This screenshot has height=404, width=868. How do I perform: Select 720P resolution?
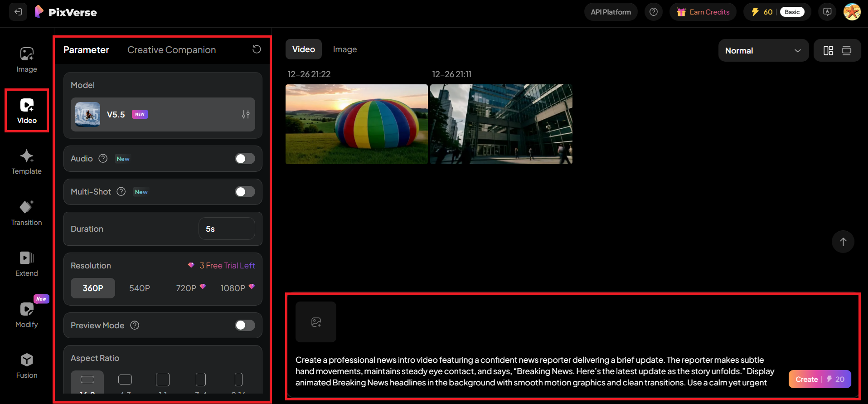191,288
